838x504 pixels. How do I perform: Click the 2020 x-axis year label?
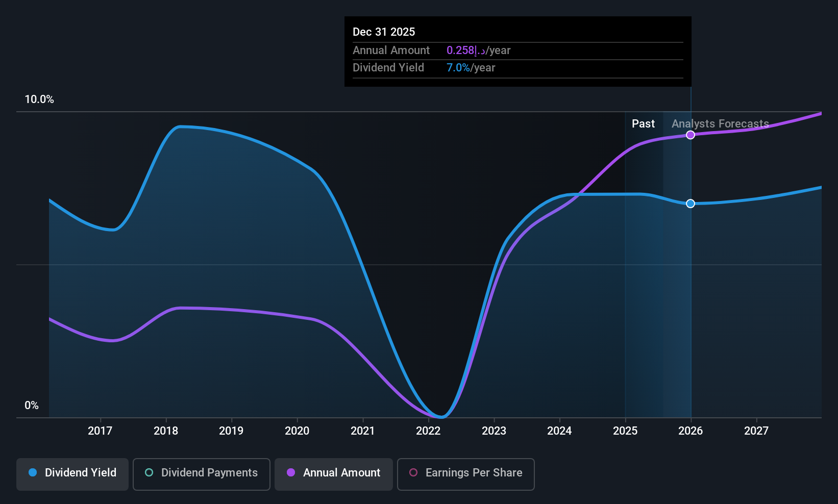coord(297,431)
